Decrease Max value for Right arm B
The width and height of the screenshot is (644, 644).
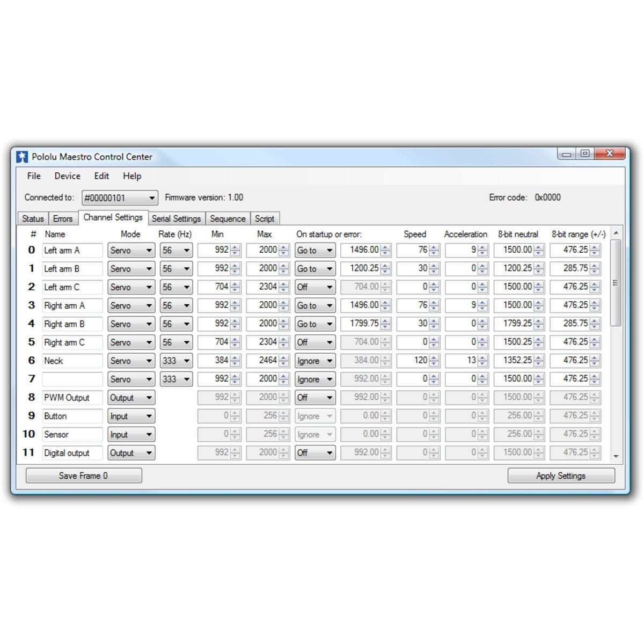click(x=283, y=327)
